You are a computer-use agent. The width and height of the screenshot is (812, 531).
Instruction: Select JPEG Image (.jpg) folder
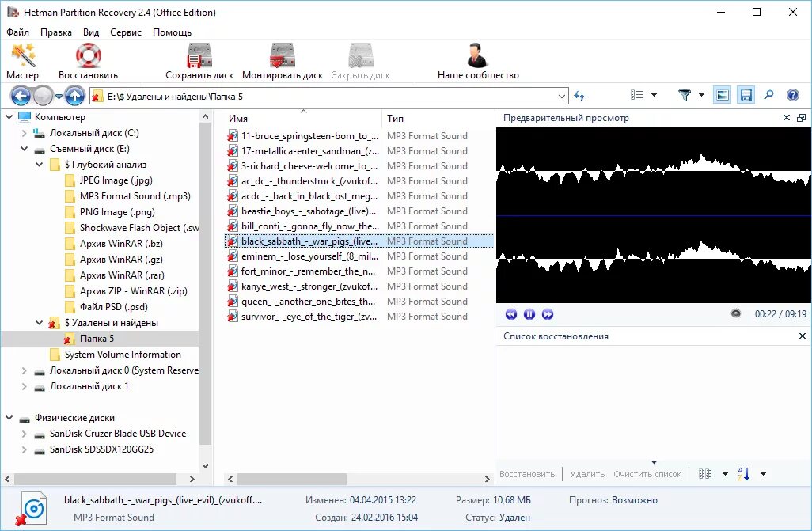108,180
